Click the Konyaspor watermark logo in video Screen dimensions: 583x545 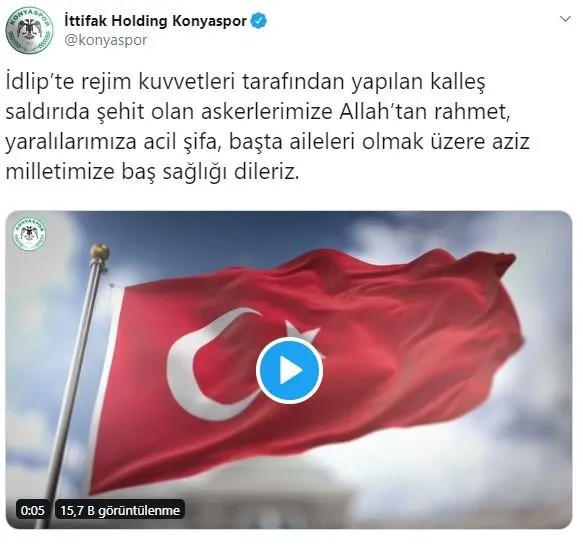[30, 234]
